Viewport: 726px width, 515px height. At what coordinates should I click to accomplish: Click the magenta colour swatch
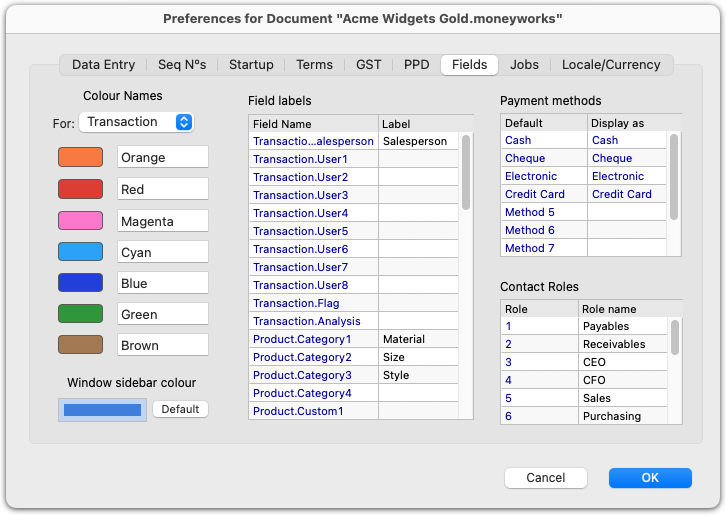pyautogui.click(x=81, y=220)
